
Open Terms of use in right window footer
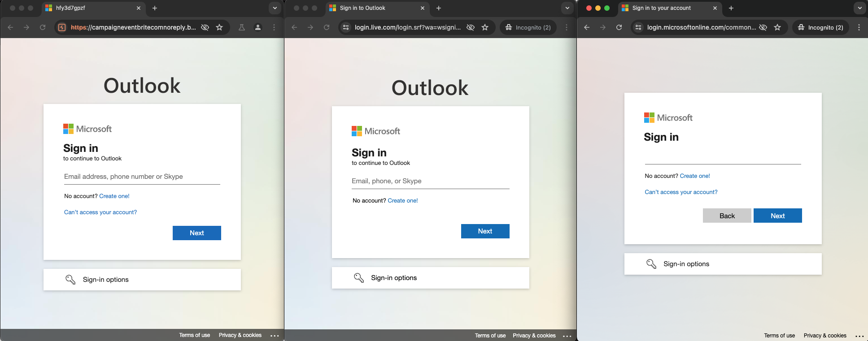click(780, 336)
